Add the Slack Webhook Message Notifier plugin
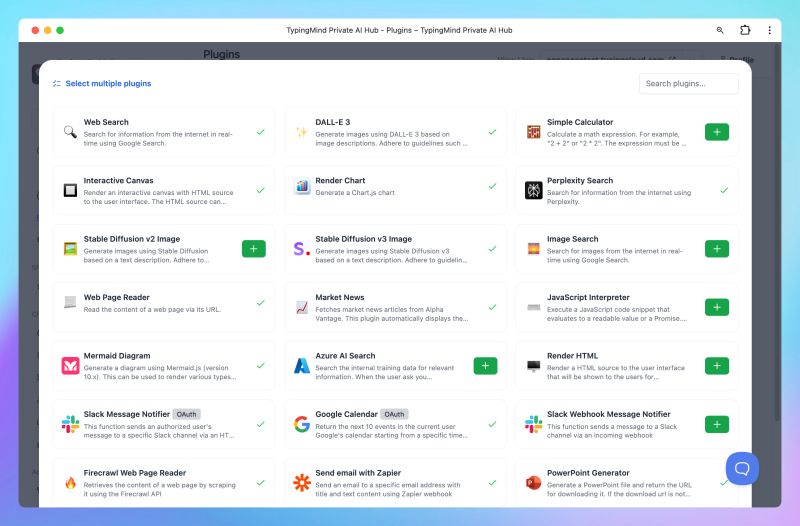Viewport: 800px width, 526px height. pyautogui.click(x=717, y=424)
